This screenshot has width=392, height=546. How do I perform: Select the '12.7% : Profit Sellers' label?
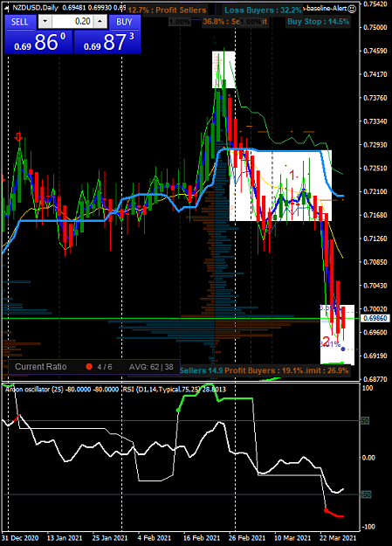(x=167, y=10)
